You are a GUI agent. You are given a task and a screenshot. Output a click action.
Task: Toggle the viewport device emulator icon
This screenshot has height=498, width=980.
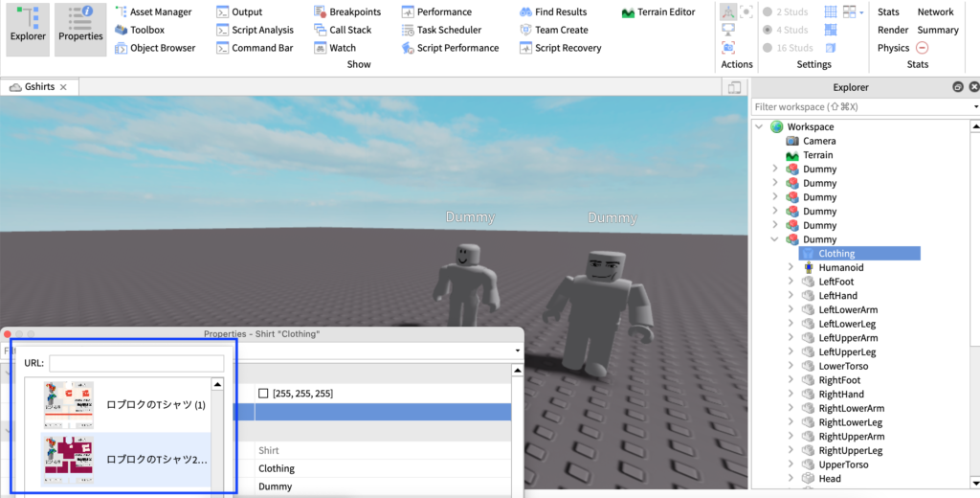point(735,87)
